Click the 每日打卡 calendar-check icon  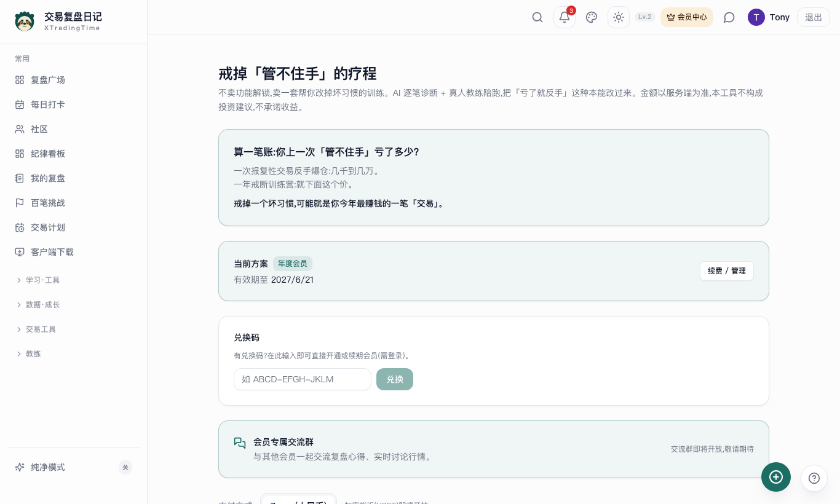point(20,104)
